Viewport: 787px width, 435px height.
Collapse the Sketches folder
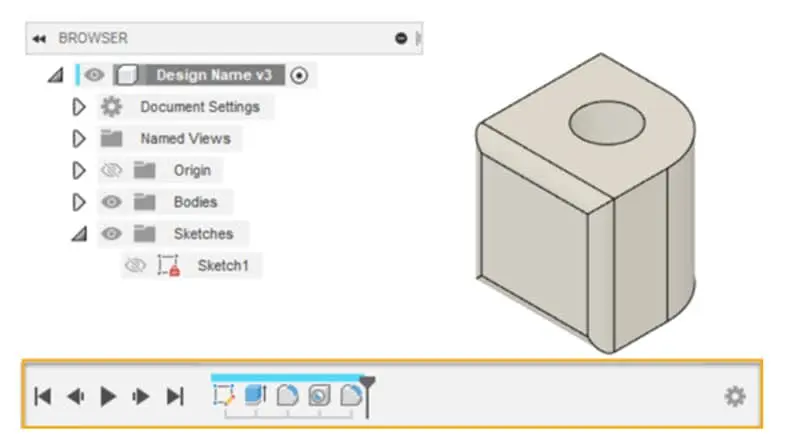click(79, 234)
